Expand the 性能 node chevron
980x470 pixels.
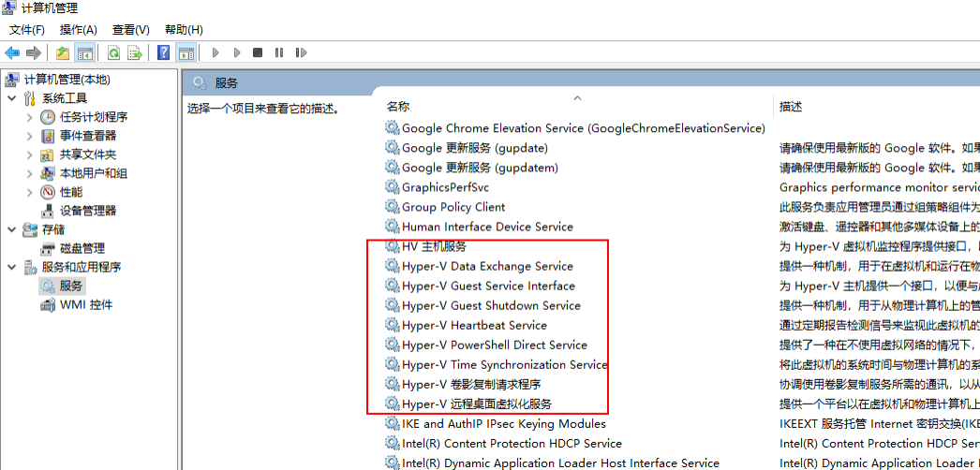(29, 192)
